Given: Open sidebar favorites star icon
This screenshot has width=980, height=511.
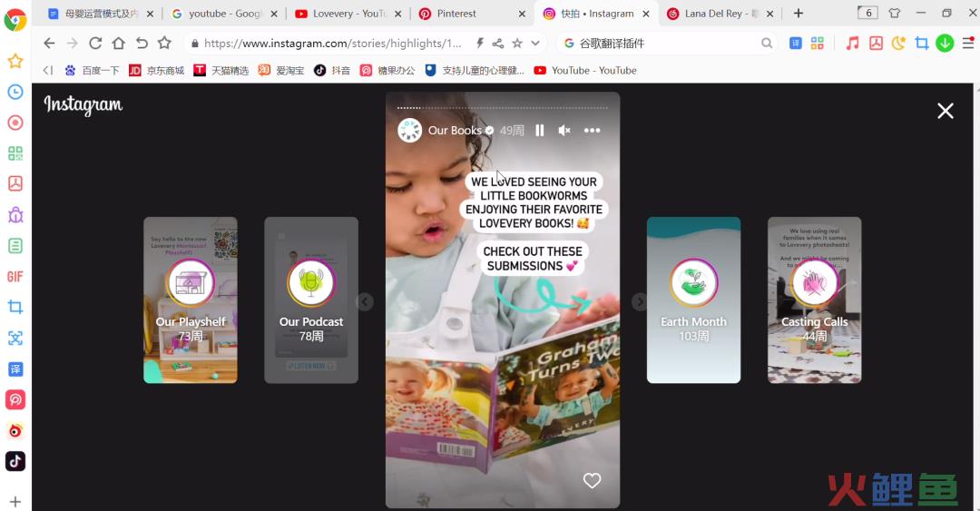Looking at the screenshot, I should pyautogui.click(x=15, y=62).
